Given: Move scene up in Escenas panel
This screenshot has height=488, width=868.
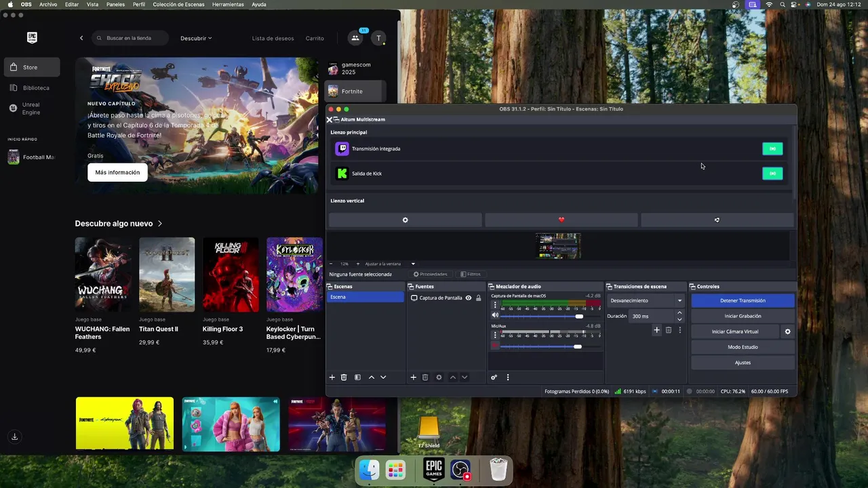Looking at the screenshot, I should [x=372, y=378].
